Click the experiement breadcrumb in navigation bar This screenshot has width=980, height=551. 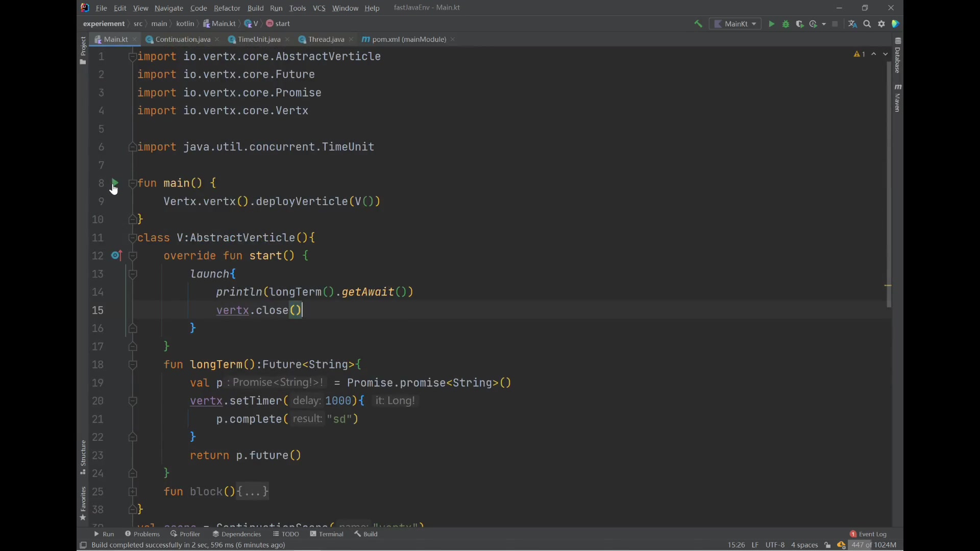pyautogui.click(x=104, y=24)
